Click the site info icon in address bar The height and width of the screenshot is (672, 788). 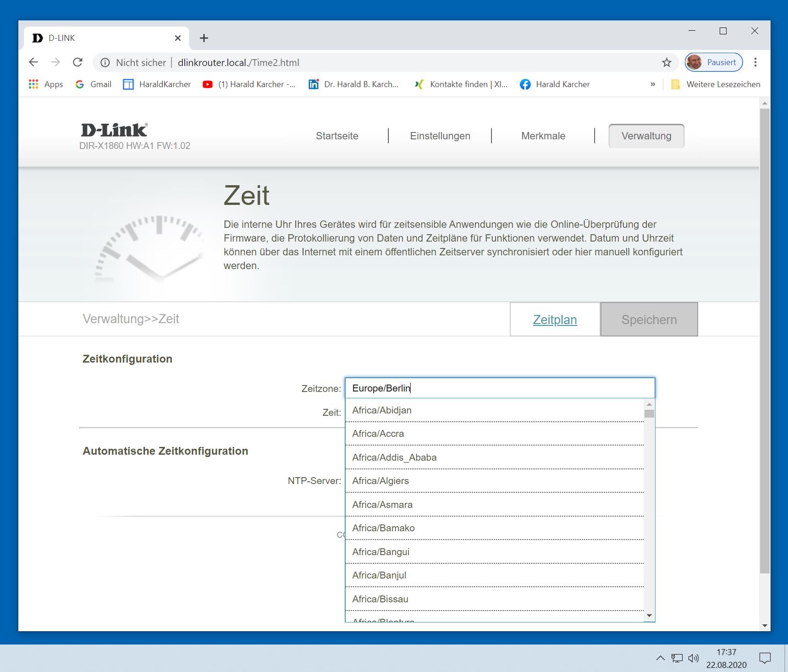tap(105, 62)
